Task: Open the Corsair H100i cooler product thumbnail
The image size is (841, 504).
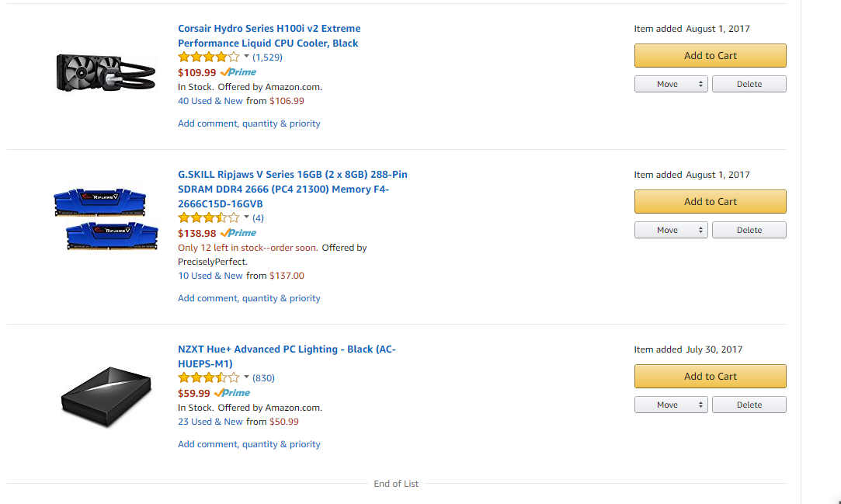Action: coord(106,72)
